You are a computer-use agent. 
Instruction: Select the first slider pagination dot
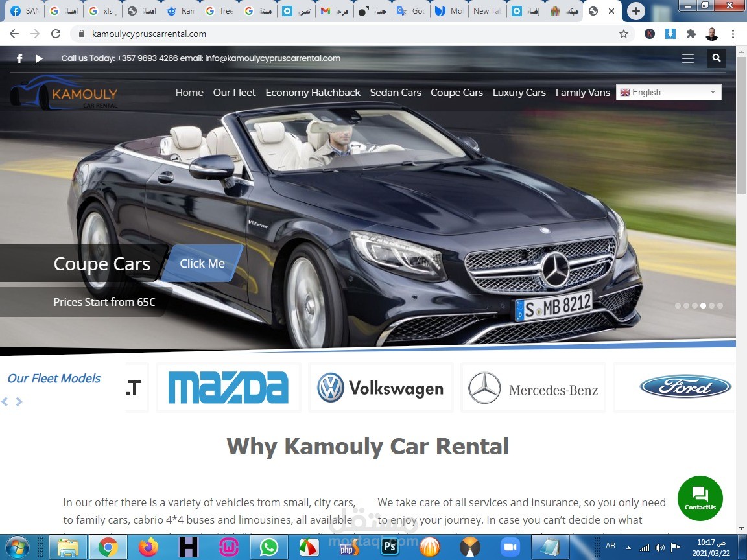(x=678, y=306)
